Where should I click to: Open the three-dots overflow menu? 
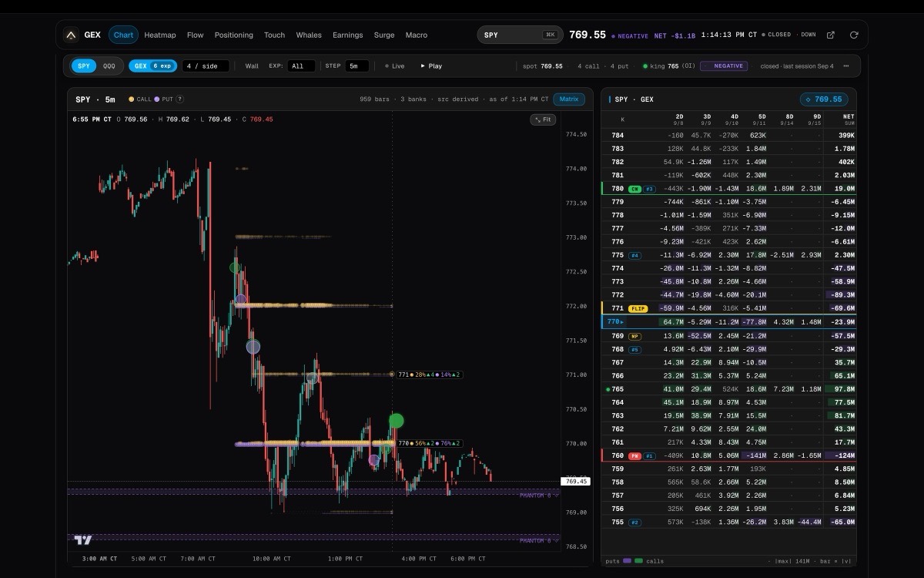click(x=846, y=66)
